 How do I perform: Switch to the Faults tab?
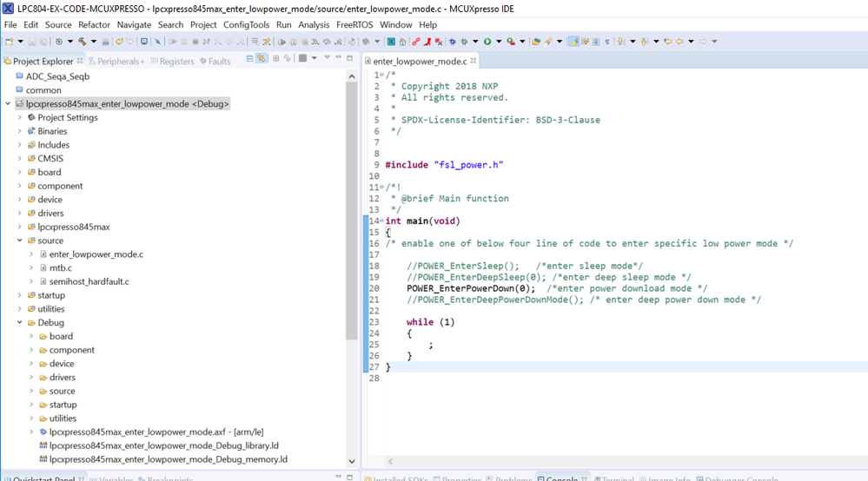click(215, 62)
